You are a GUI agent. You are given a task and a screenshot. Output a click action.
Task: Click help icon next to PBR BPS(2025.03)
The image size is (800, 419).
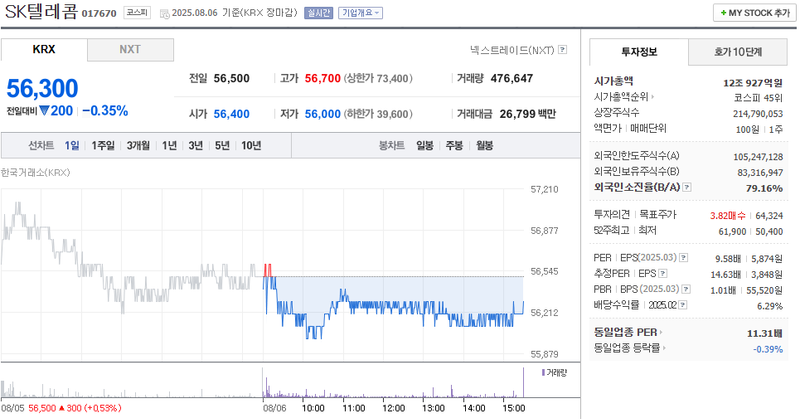(686, 289)
